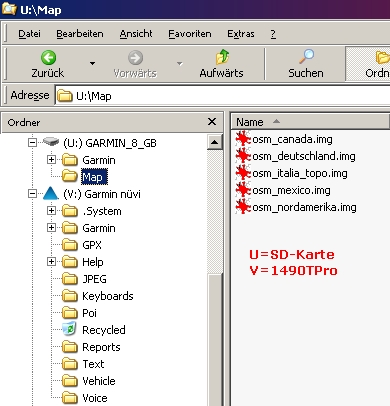
Task: Open the Ansicht menu
Action: tap(136, 34)
